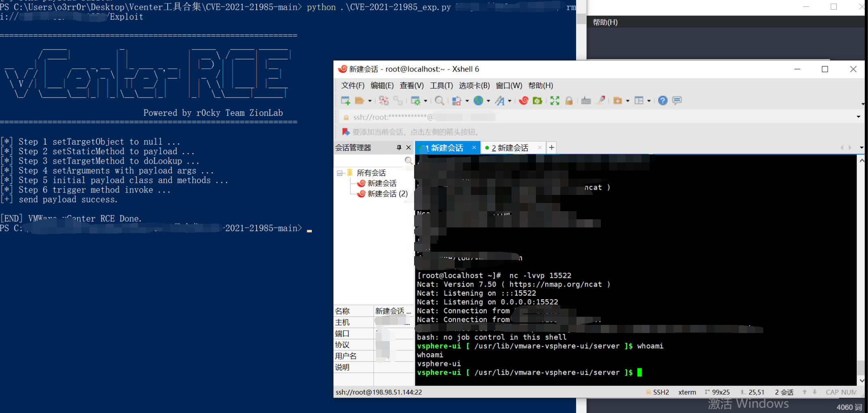Expand the new folder icon dropdown arrow
Screen dimensions: 868x413
point(628,101)
